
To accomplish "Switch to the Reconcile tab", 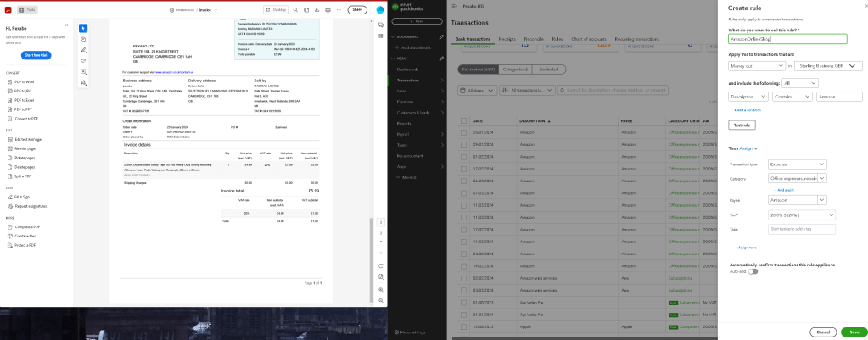I will pos(534,40).
